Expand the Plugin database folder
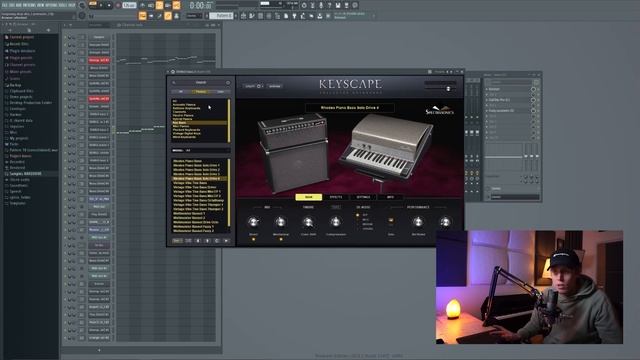Image resolution: width=640 pixels, height=360 pixels. click(x=22, y=51)
